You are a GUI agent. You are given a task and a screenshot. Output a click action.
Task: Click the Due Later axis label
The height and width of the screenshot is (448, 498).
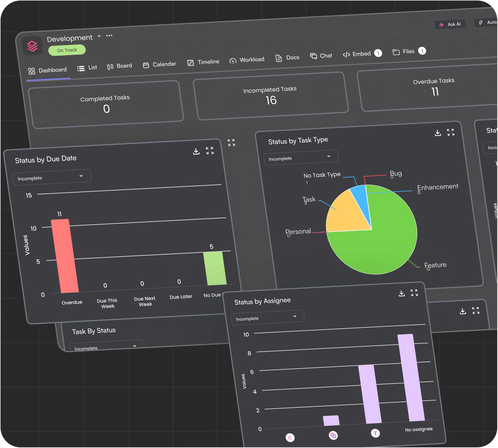181,297
